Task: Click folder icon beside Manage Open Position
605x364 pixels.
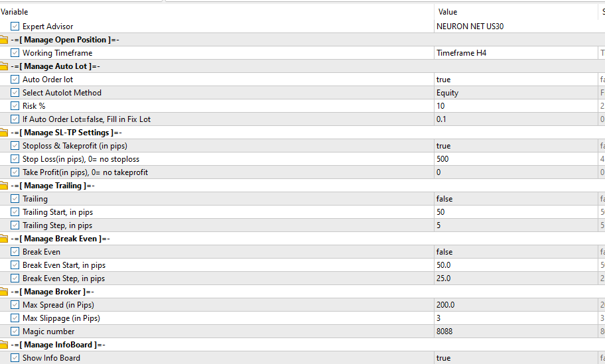Action: [x=3, y=40]
